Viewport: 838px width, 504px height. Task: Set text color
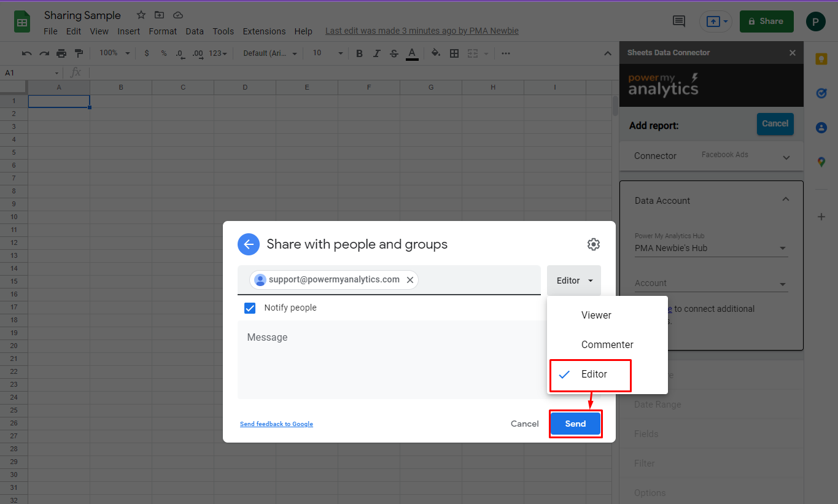click(x=412, y=53)
